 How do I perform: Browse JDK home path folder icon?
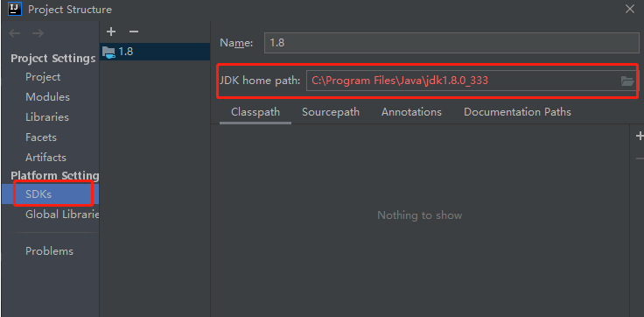(627, 81)
